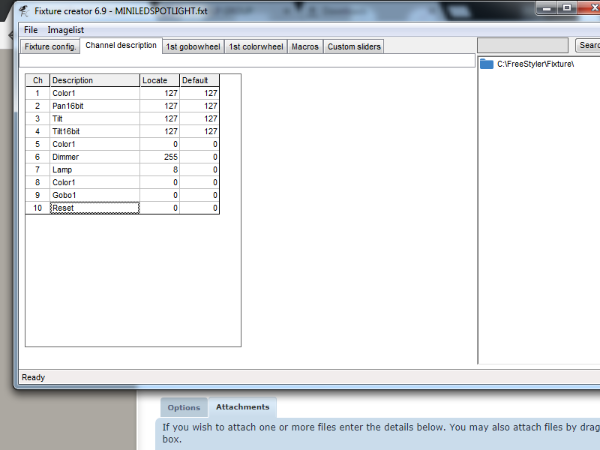Image resolution: width=600 pixels, height=450 pixels.
Task: Click the Locate value 255 for Dimmer
Action: click(159, 156)
